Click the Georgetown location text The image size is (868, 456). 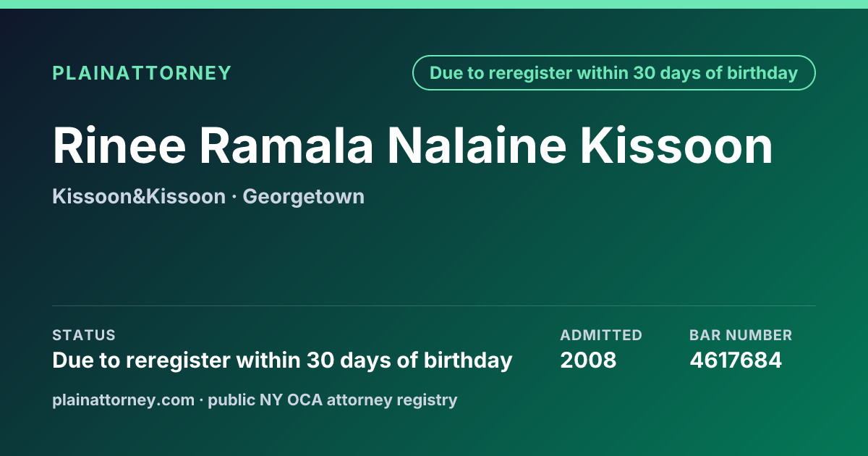pos(304,197)
